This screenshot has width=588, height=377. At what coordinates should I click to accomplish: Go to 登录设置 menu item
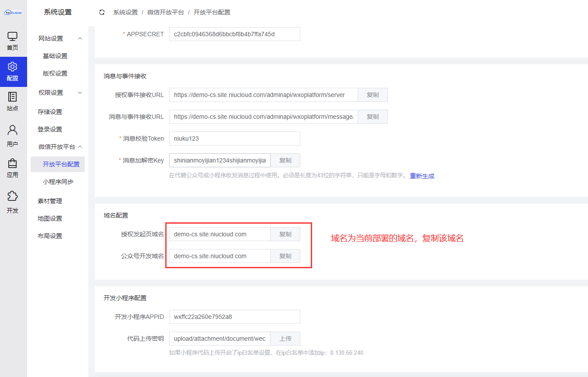tap(50, 129)
